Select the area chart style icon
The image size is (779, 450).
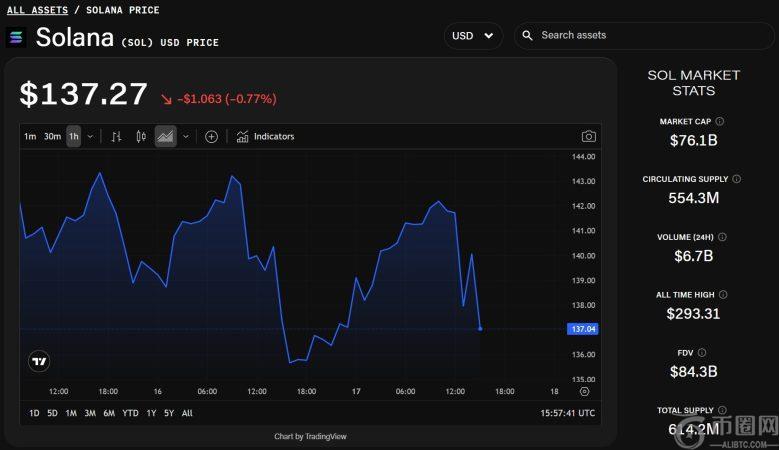(165, 136)
